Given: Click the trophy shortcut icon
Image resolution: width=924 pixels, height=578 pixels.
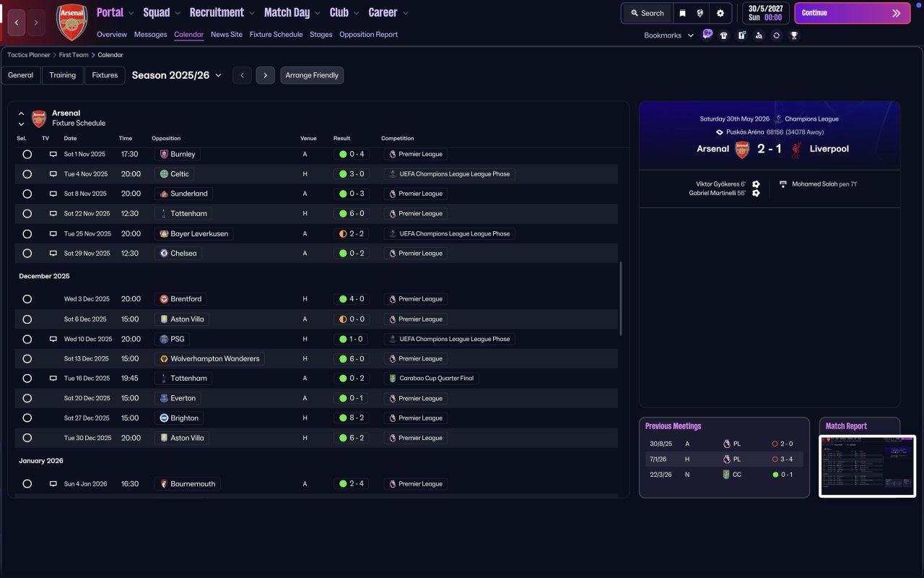Looking at the screenshot, I should pyautogui.click(x=794, y=35).
